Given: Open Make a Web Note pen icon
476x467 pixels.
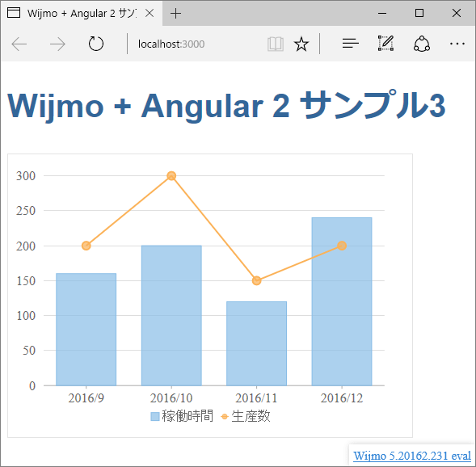Looking at the screenshot, I should click(385, 43).
